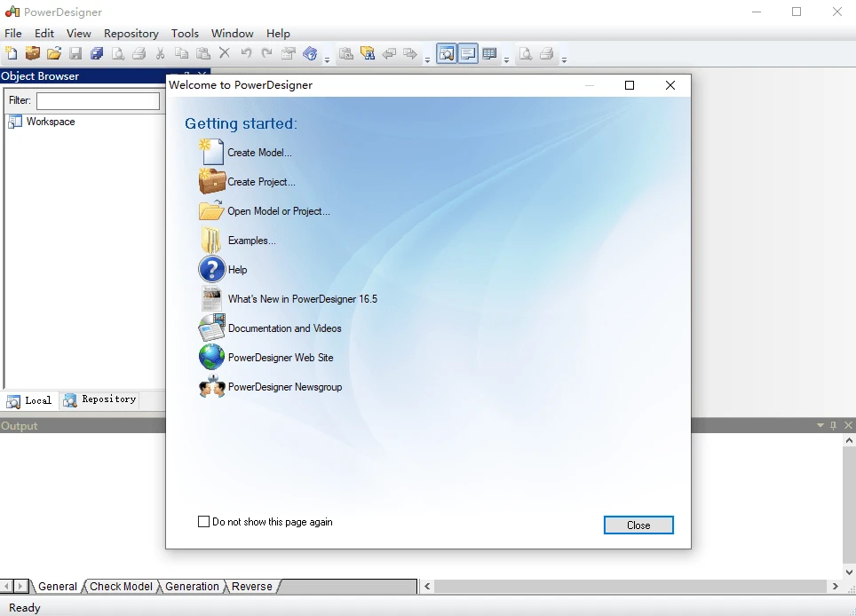Click the result list grid toolbar icon

click(x=489, y=53)
